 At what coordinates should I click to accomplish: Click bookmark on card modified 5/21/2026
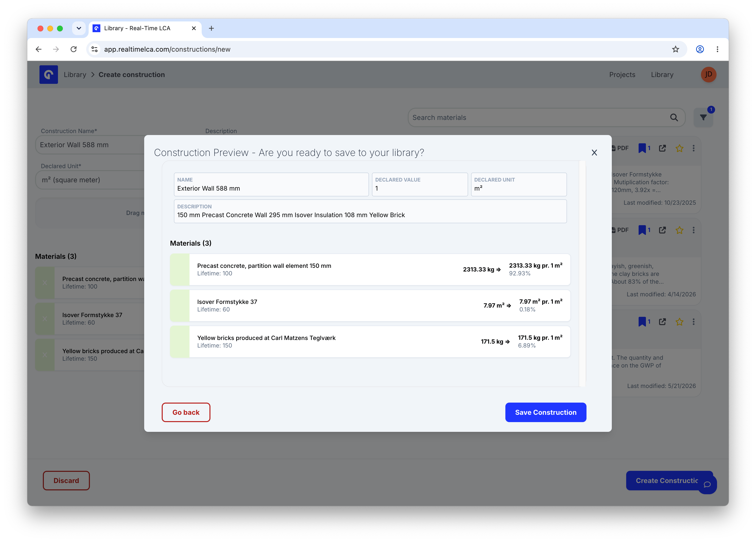642,322
